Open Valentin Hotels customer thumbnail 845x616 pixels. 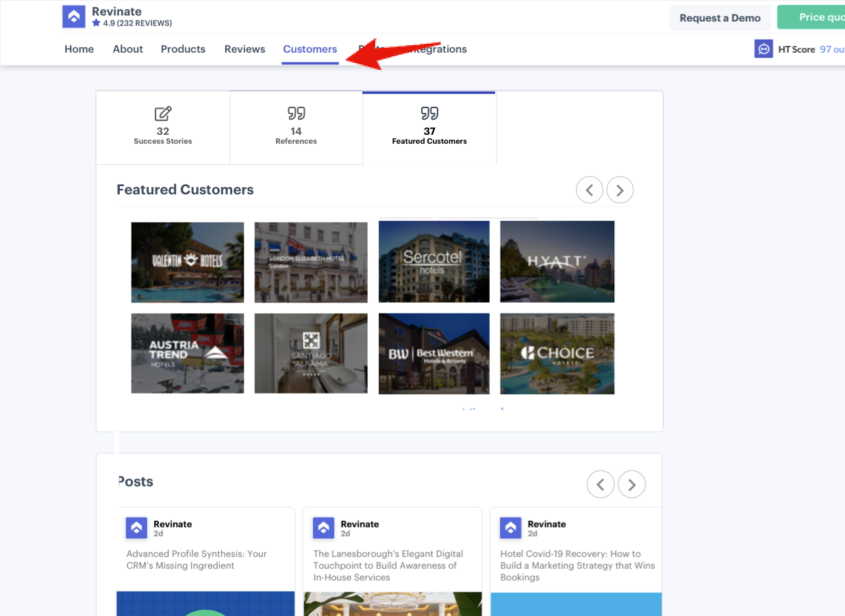coord(188,262)
